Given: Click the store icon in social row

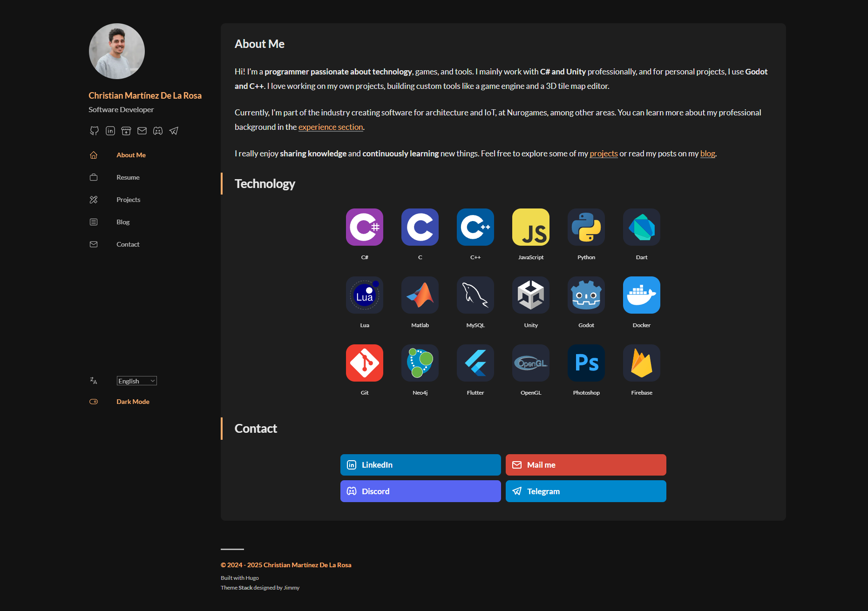Looking at the screenshot, I should pos(126,131).
